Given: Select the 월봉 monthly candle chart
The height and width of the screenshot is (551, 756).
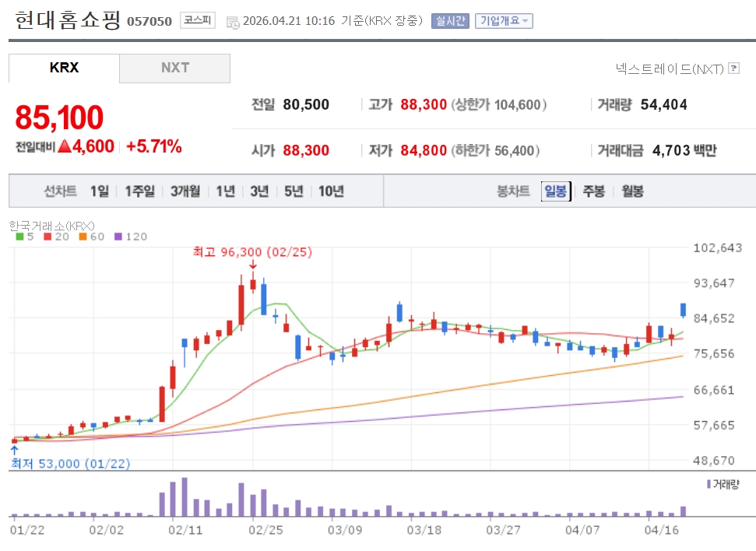Looking at the screenshot, I should [x=632, y=191].
